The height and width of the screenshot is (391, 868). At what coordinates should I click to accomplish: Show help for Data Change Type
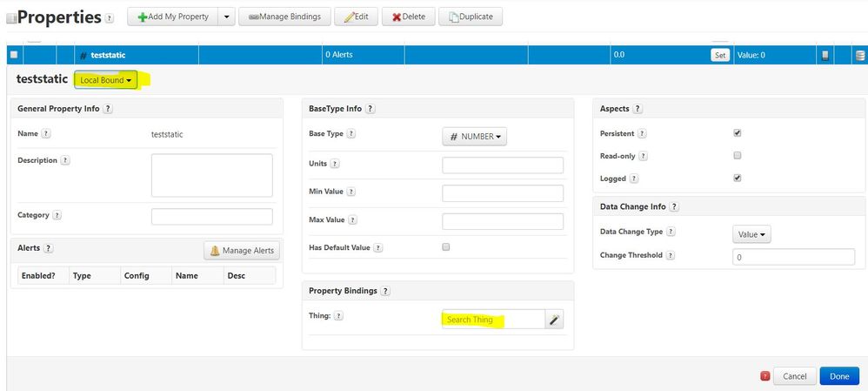pos(671,232)
